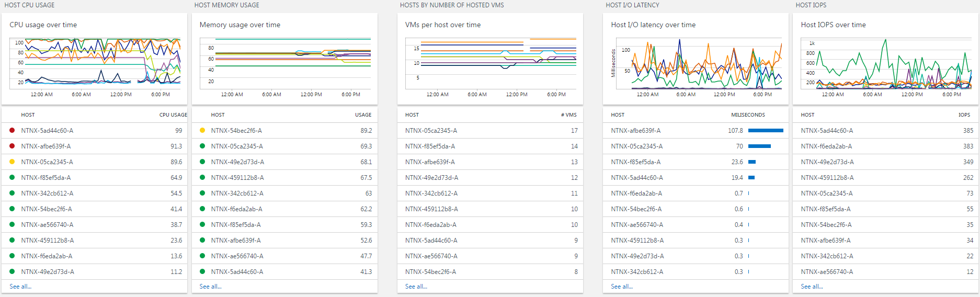Open See all link under memory usage table
The image size is (980, 297).
tap(211, 287)
